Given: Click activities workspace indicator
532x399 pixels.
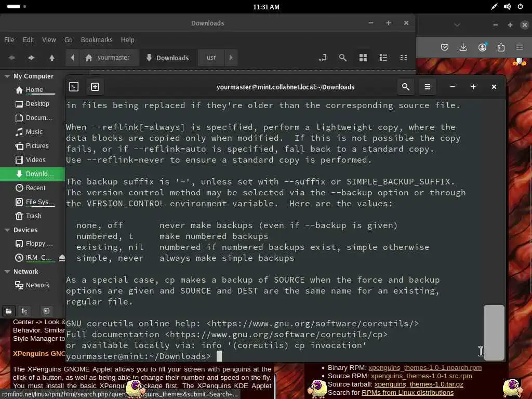Looking at the screenshot, I should [16, 6].
